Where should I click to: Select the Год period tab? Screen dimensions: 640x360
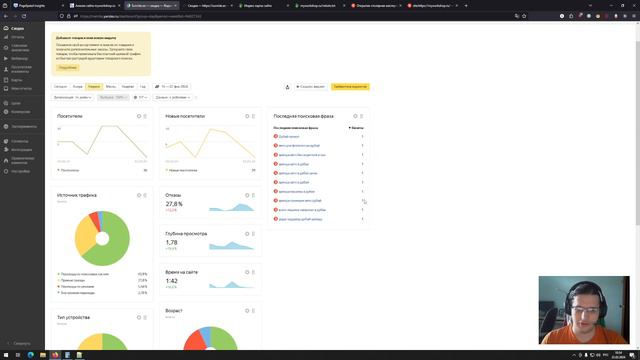142,87
